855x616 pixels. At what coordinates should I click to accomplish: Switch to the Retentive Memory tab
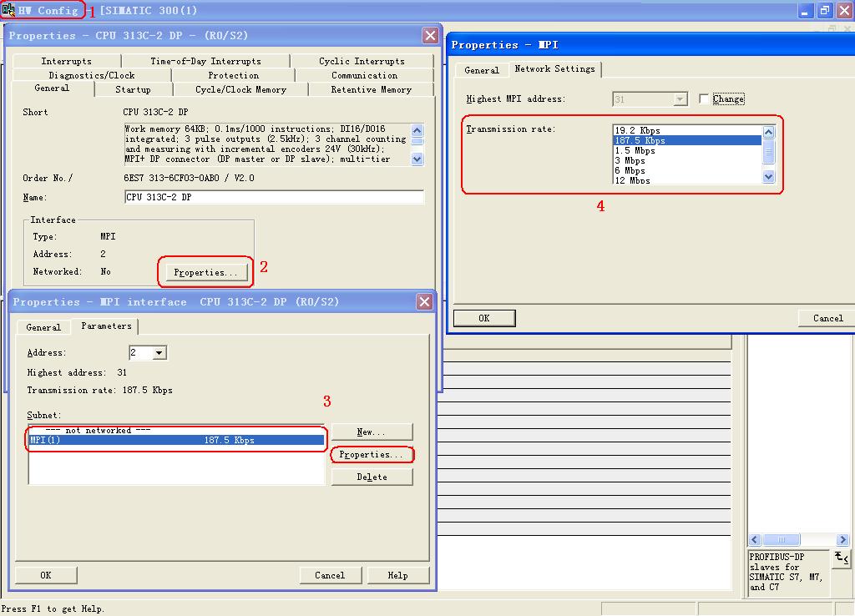click(371, 89)
